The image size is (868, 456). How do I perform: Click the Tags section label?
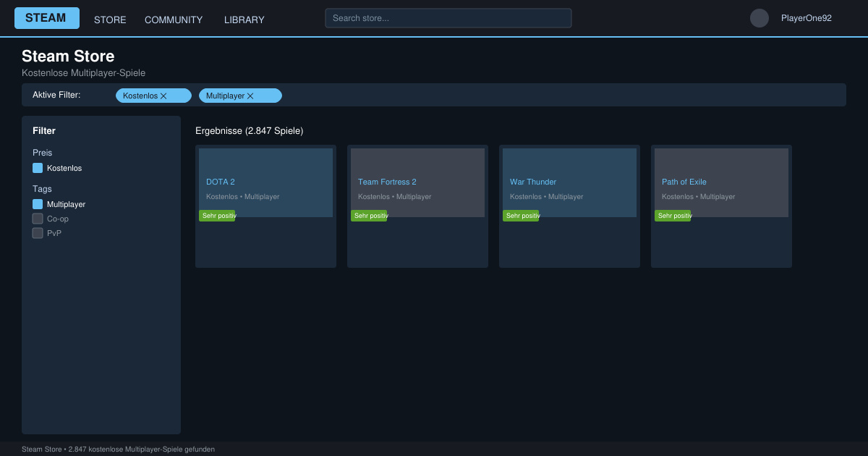(x=42, y=189)
